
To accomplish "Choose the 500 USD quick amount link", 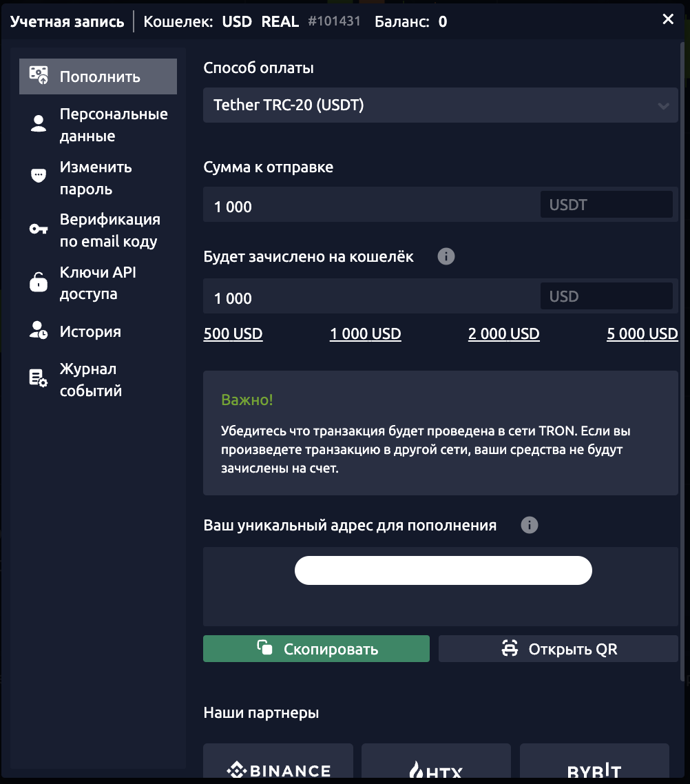I will (233, 333).
